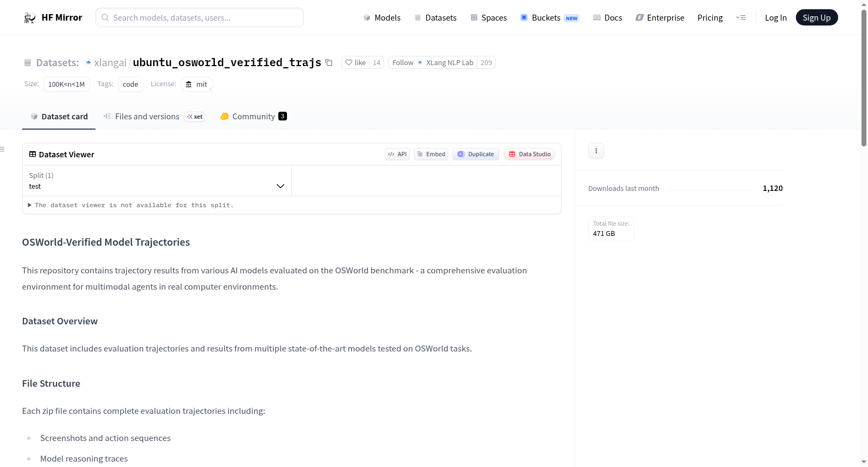Click the Dataset Viewer table icon
868x467 pixels.
point(33,154)
